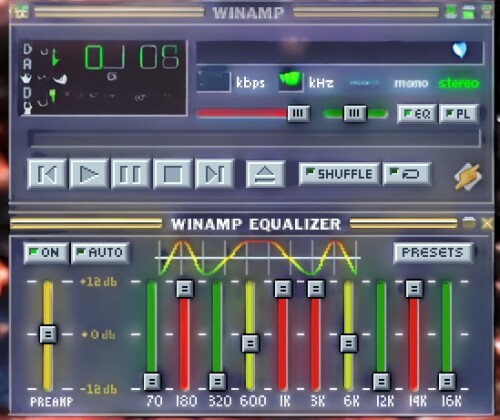Click the equalizer curve graph
The width and height of the screenshot is (500, 420).
tap(258, 257)
